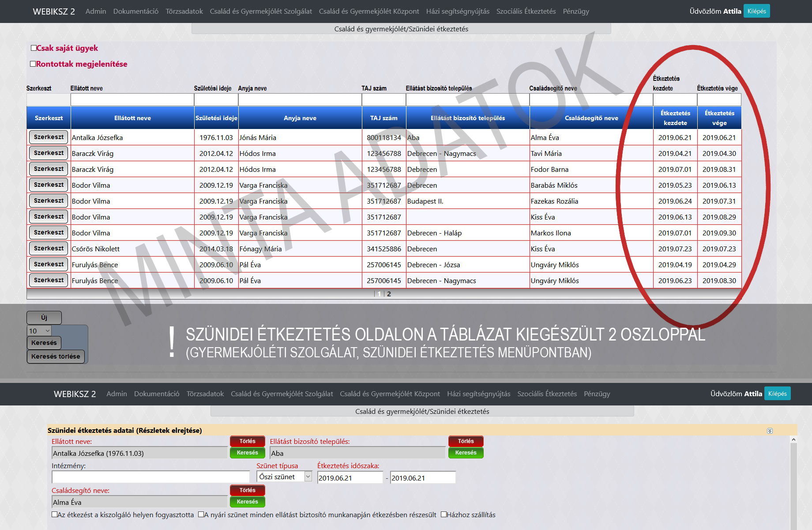Image resolution: width=812 pixels, height=530 pixels.
Task: Click green Keresés beside Ellátást bizosító település
Action: click(466, 453)
